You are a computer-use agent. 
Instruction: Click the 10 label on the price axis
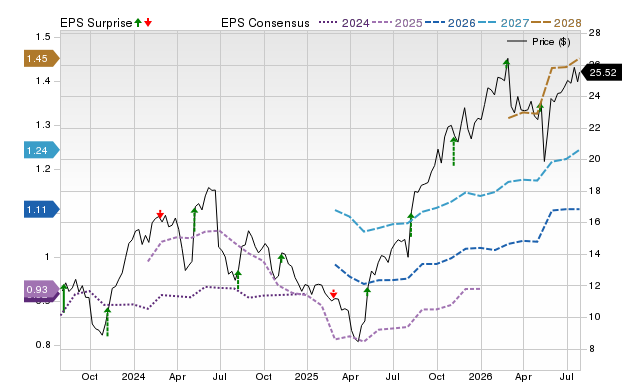coord(595,317)
